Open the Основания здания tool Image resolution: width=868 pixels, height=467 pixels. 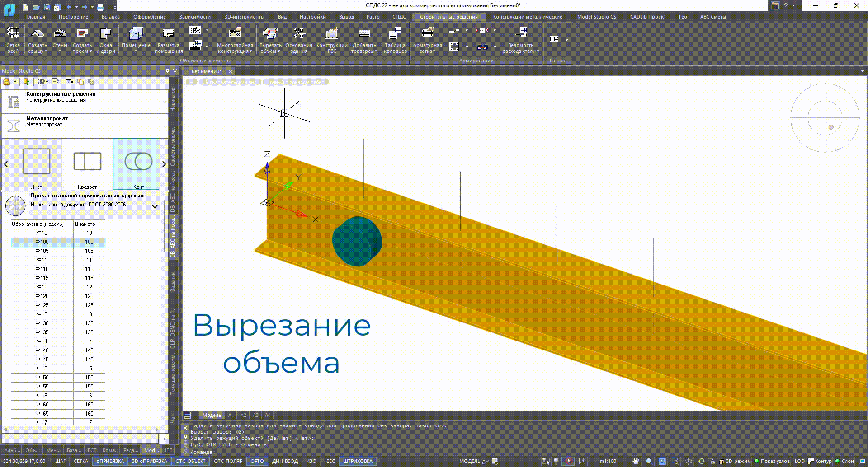[299, 40]
